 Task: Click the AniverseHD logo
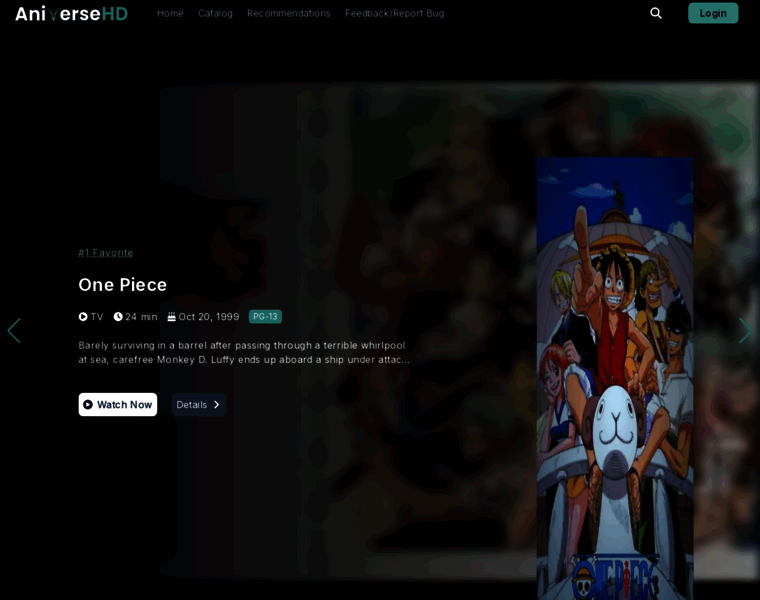(71, 14)
